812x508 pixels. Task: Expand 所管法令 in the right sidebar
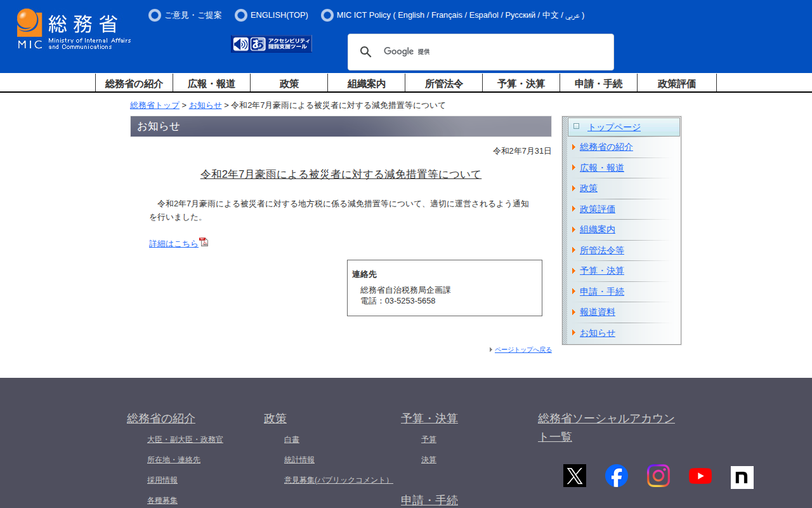click(601, 250)
